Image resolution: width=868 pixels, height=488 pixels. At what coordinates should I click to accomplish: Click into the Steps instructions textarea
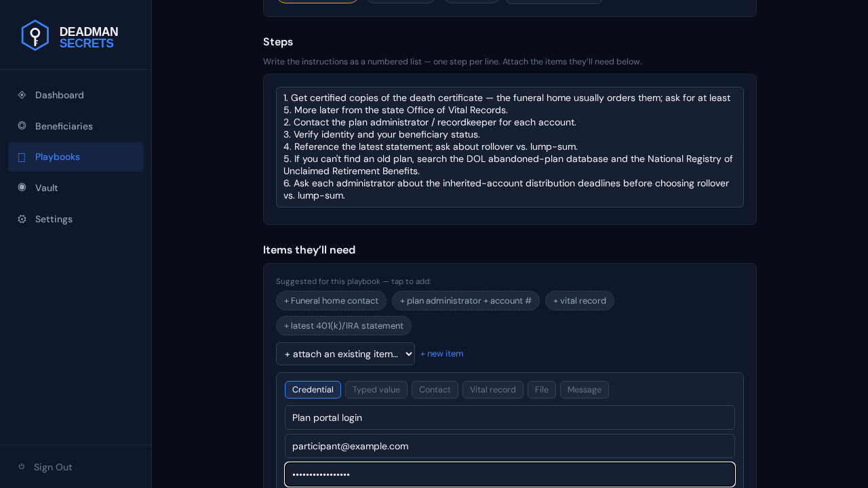(x=510, y=147)
